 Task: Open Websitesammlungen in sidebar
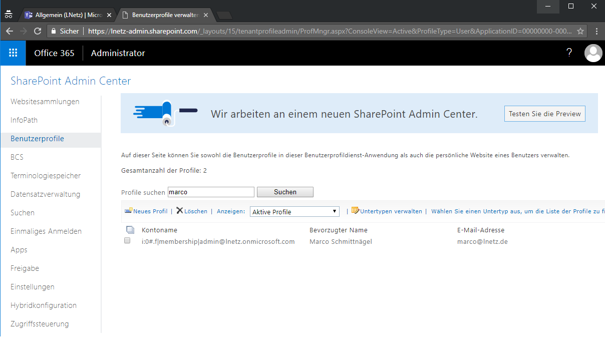[x=45, y=102]
